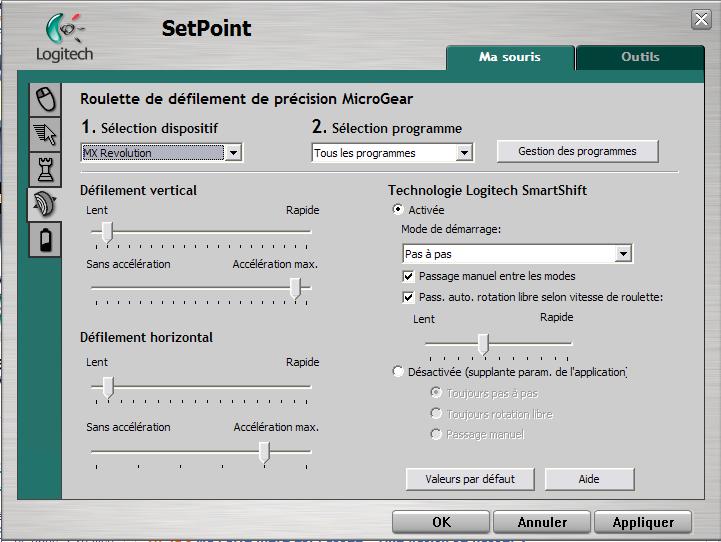Click the vertical scroll speed slider thumb
This screenshot has height=542, width=721.
tap(107, 232)
